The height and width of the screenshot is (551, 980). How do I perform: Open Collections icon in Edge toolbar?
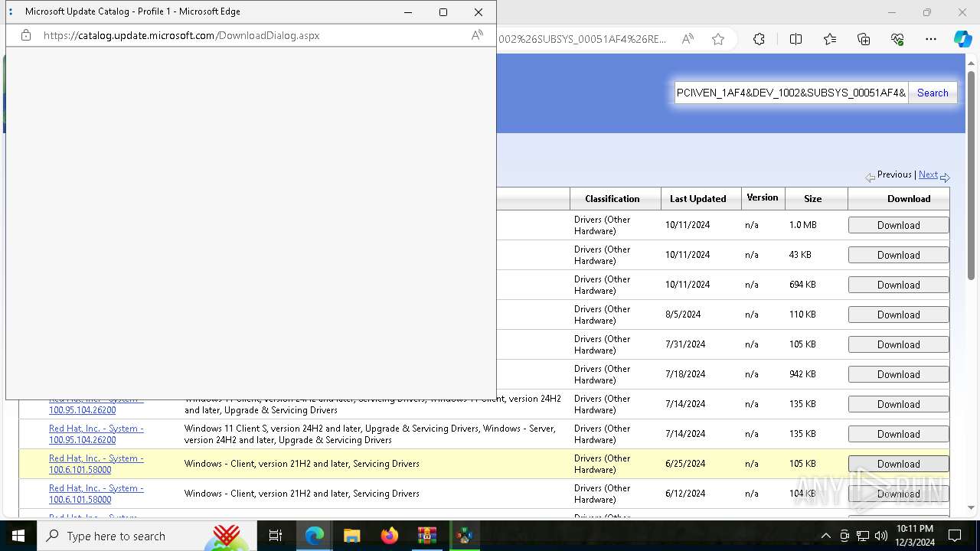click(x=864, y=39)
